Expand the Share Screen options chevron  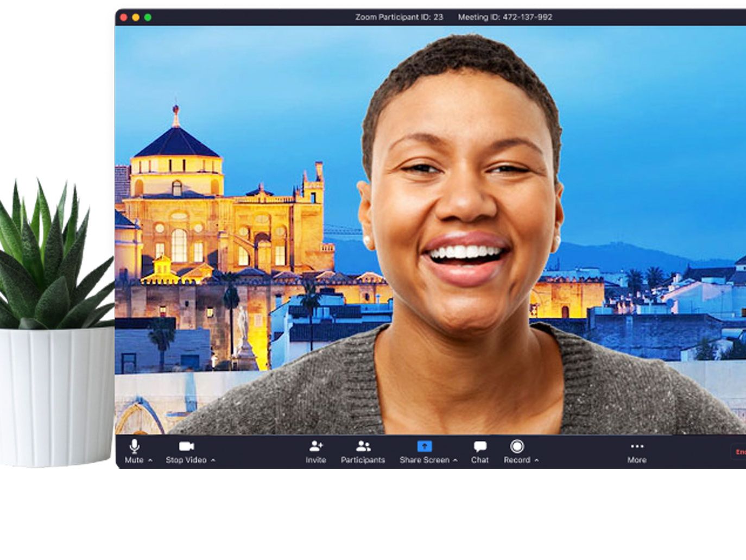(454, 461)
